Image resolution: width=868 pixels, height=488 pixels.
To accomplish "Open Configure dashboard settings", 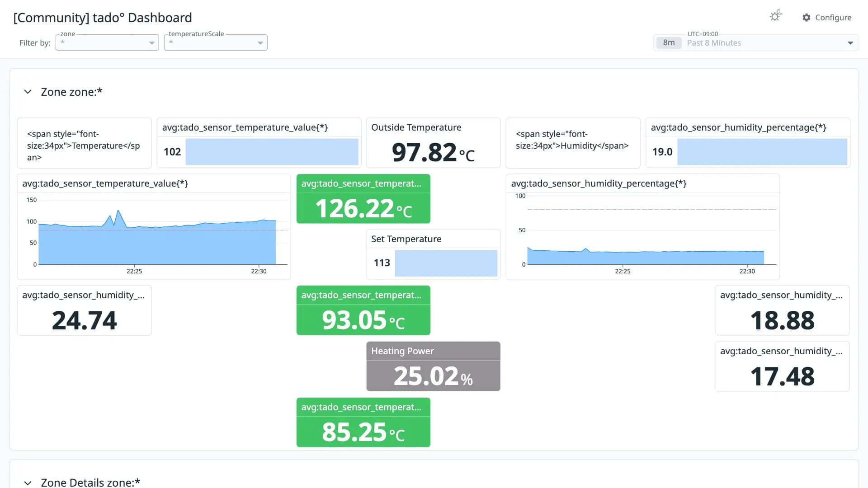I will 827,18.
